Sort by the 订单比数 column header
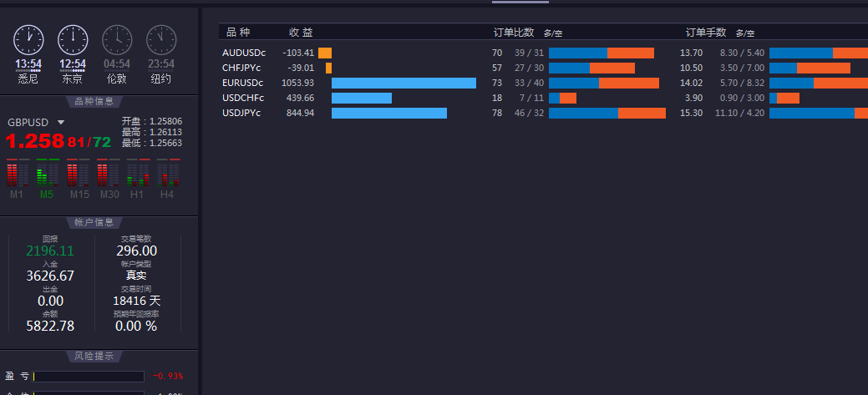The width and height of the screenshot is (868, 395). (514, 33)
